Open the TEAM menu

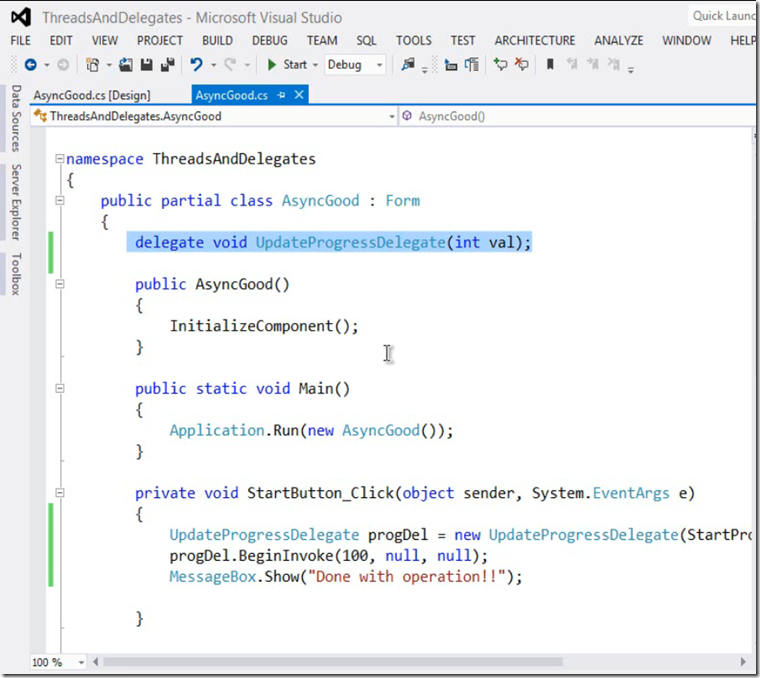tap(322, 40)
